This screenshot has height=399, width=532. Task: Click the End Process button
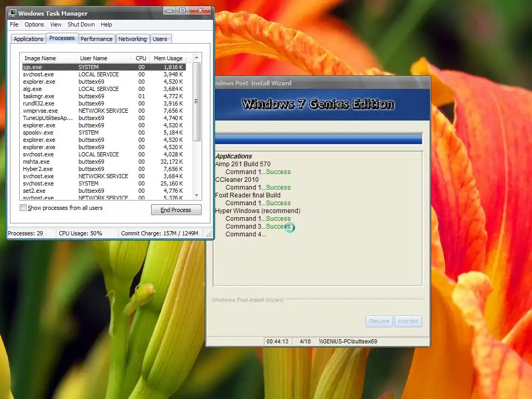(176, 210)
